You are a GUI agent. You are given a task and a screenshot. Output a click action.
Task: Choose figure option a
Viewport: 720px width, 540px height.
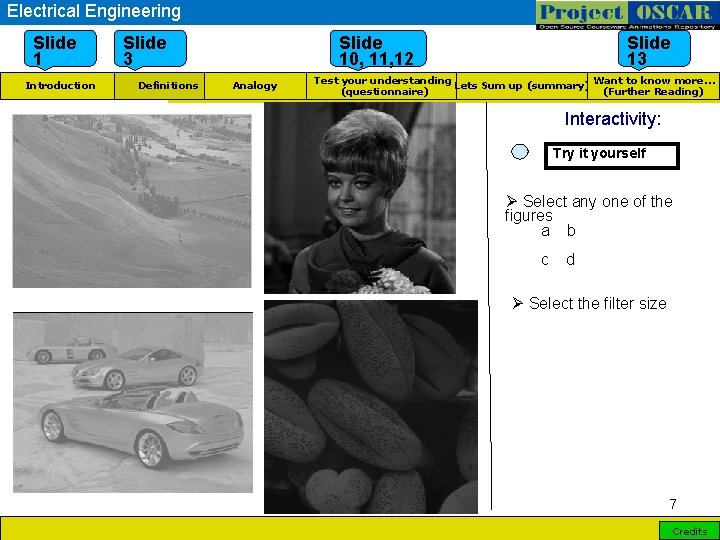(x=545, y=231)
